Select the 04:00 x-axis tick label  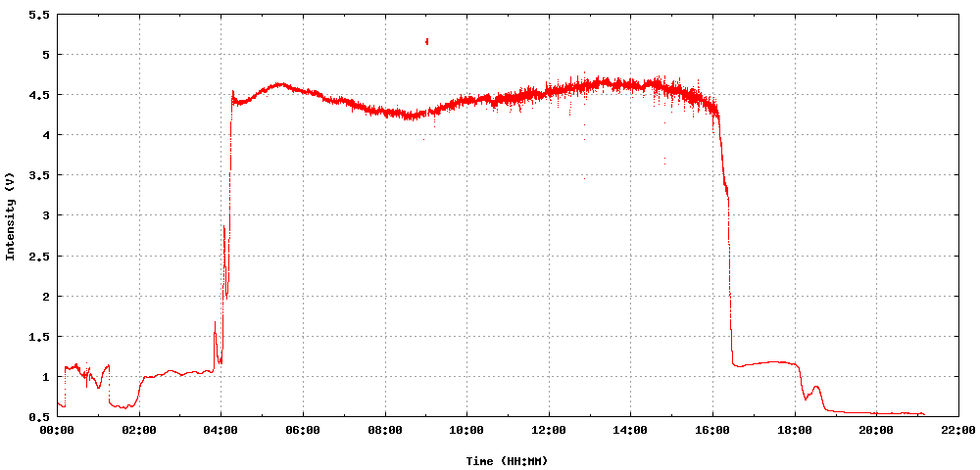click(221, 430)
